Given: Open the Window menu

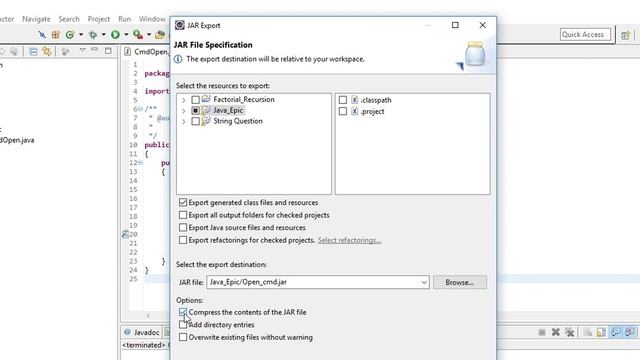Looking at the screenshot, I should coord(152,19).
